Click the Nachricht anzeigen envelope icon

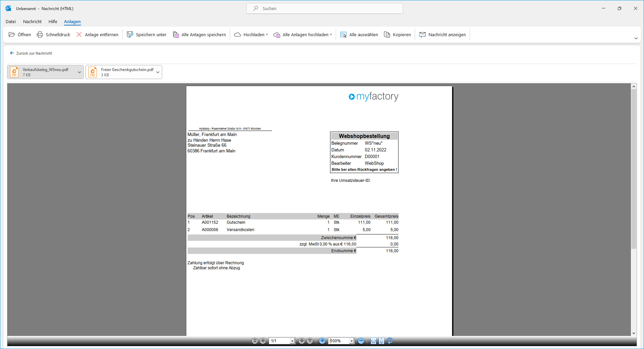[423, 34]
